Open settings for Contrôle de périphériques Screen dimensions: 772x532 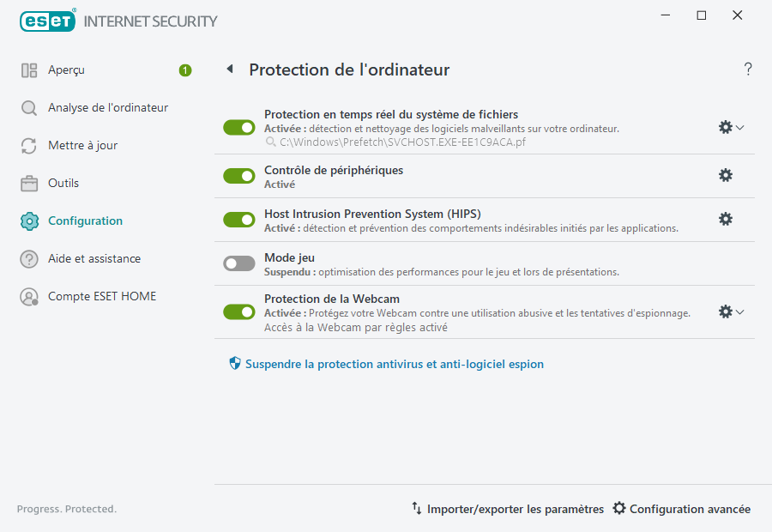(726, 175)
